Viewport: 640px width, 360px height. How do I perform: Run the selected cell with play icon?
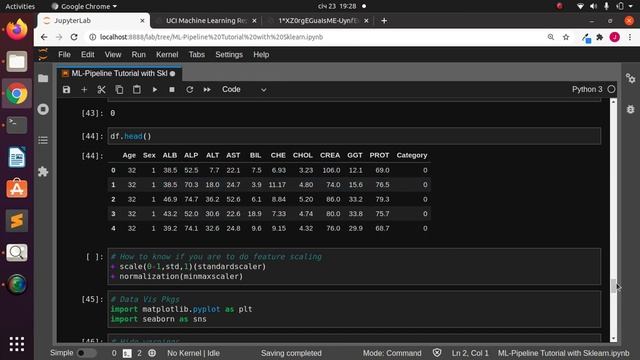click(x=155, y=89)
